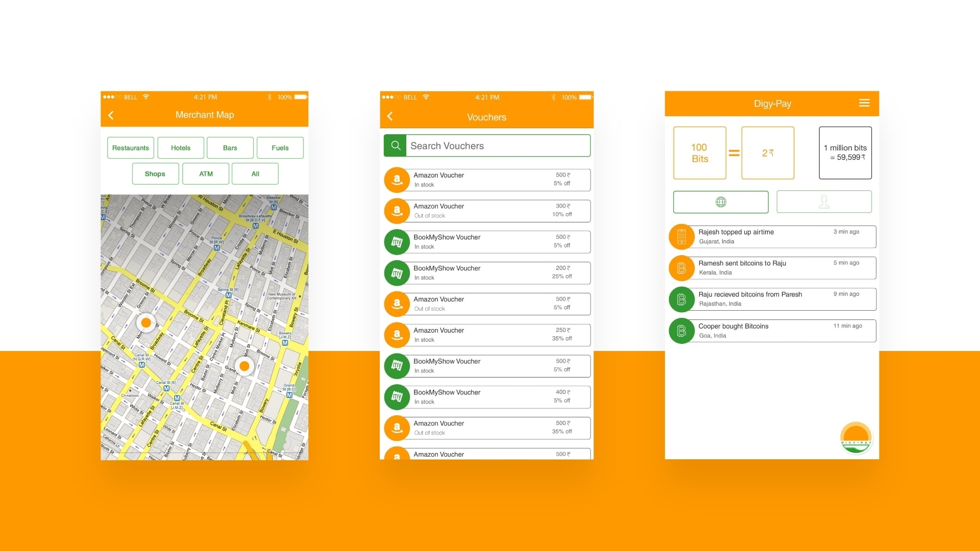Tap the lower map pin near Grand St

click(x=244, y=366)
